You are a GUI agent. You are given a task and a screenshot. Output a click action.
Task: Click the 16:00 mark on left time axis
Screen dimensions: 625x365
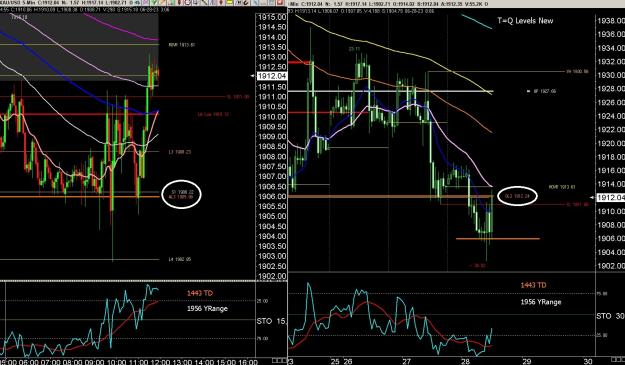click(x=247, y=362)
